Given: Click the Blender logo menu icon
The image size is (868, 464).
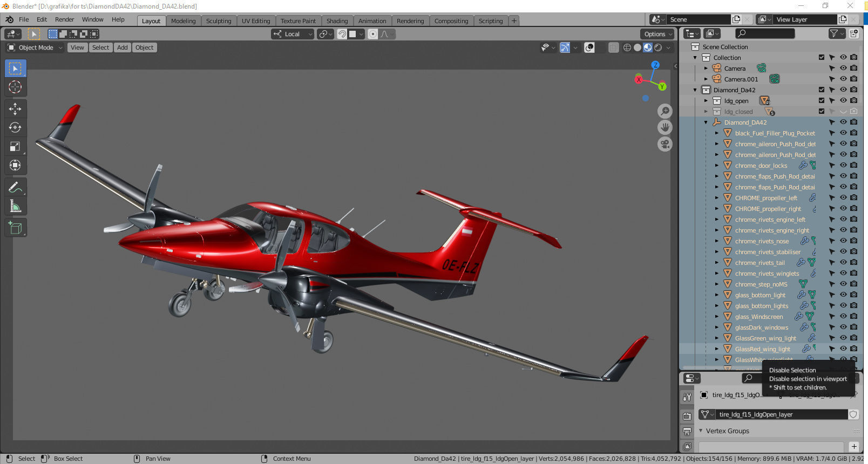Looking at the screenshot, I should pyautogui.click(x=9, y=19).
